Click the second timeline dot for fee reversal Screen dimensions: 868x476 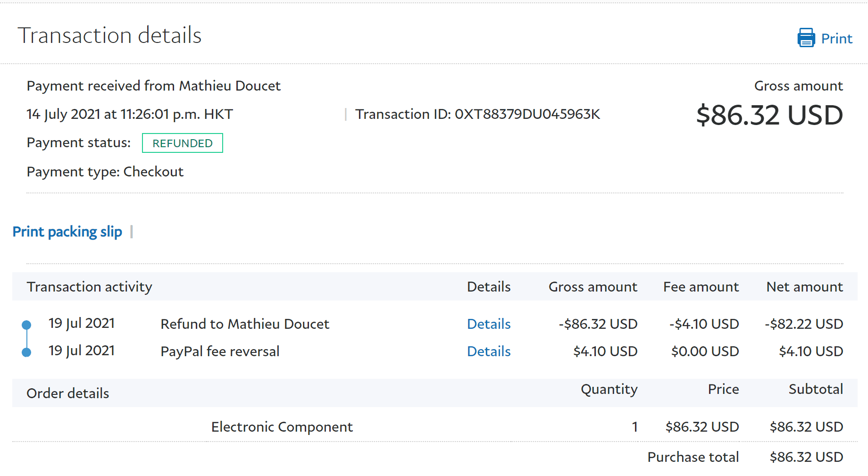point(27,352)
